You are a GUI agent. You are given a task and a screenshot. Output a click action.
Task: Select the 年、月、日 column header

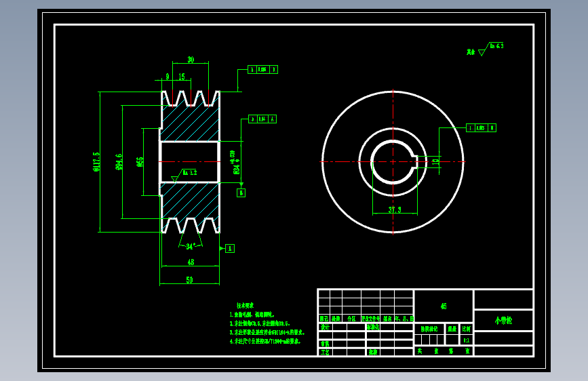click(x=404, y=319)
